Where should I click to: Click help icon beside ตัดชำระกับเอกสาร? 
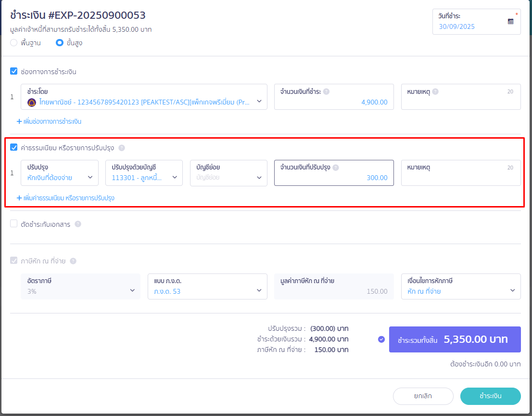click(x=78, y=224)
